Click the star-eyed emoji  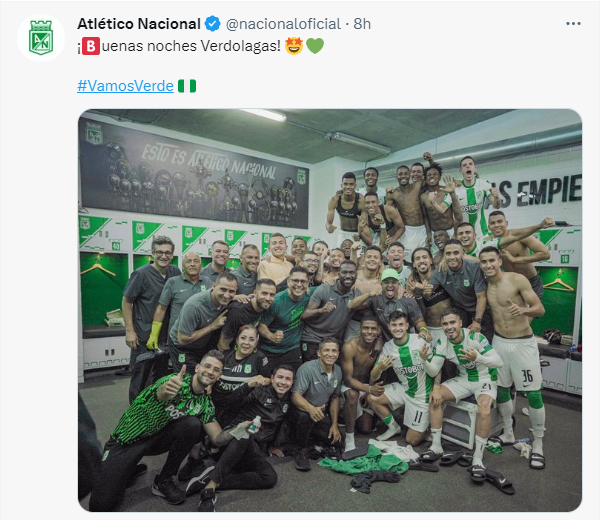coord(294,47)
